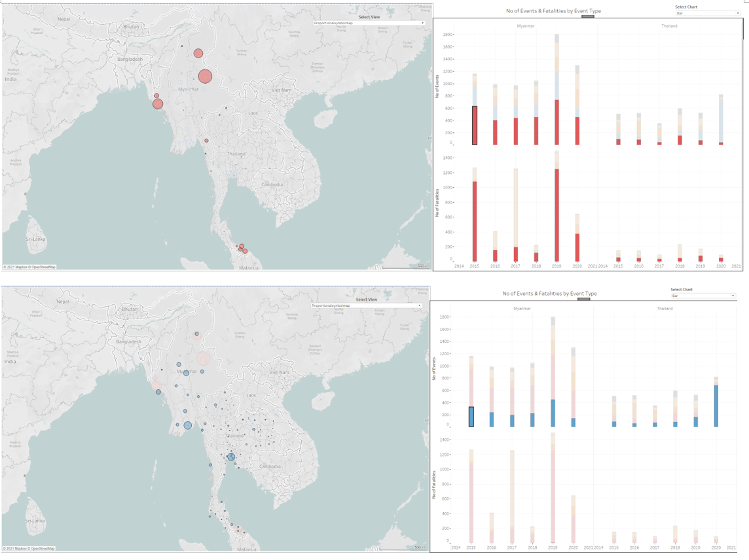Select the large red circle on Myanmar's west coast
This screenshot has width=749, height=560.
[158, 104]
